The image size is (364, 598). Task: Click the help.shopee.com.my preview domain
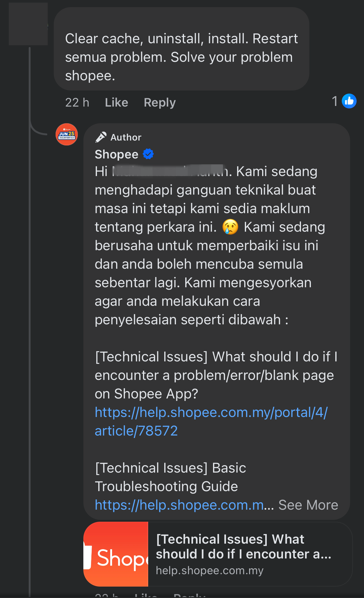coord(210,571)
